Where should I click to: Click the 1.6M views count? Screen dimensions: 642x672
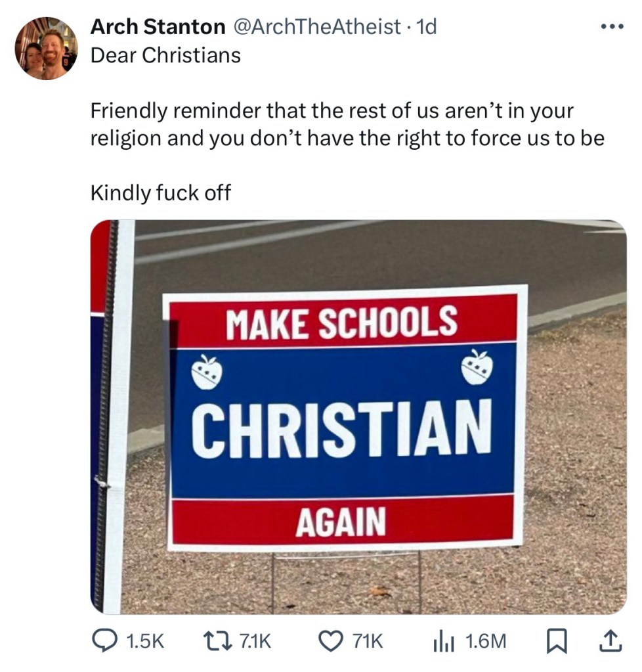tap(486, 642)
